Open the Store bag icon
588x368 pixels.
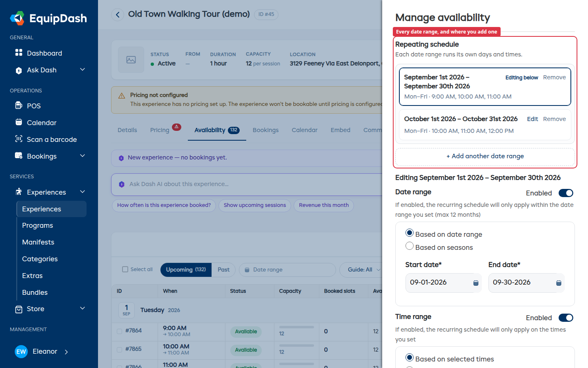(x=19, y=309)
